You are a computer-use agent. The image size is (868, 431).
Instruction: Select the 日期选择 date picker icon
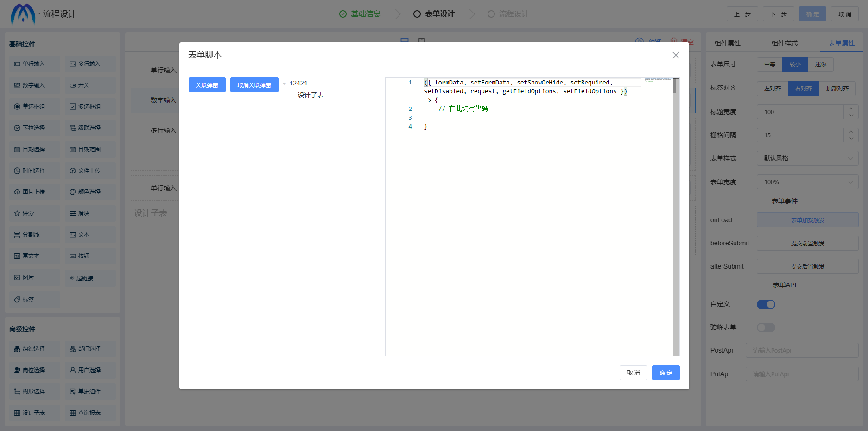tap(17, 149)
